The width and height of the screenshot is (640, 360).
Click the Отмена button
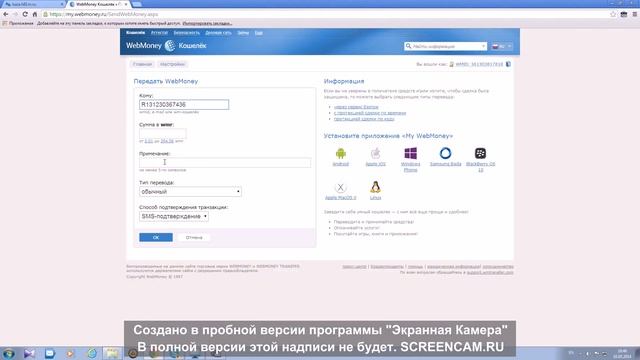coord(194,237)
